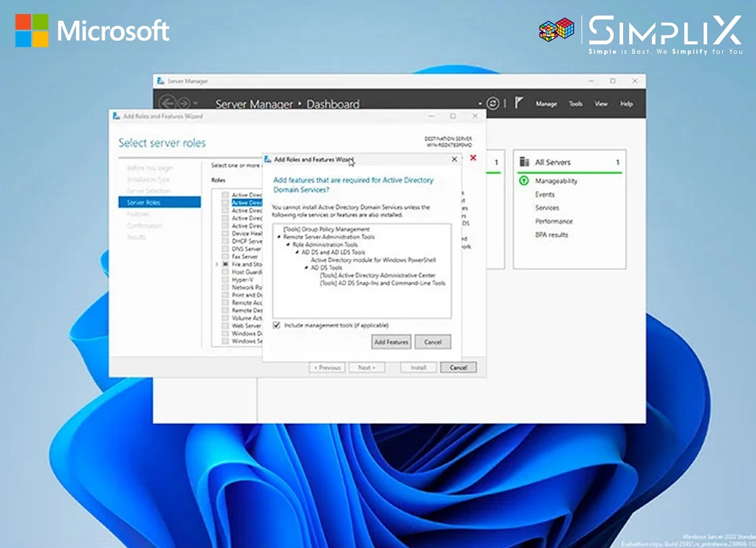This screenshot has height=548, width=756.
Task: Open the Tools menu
Action: coord(576,103)
